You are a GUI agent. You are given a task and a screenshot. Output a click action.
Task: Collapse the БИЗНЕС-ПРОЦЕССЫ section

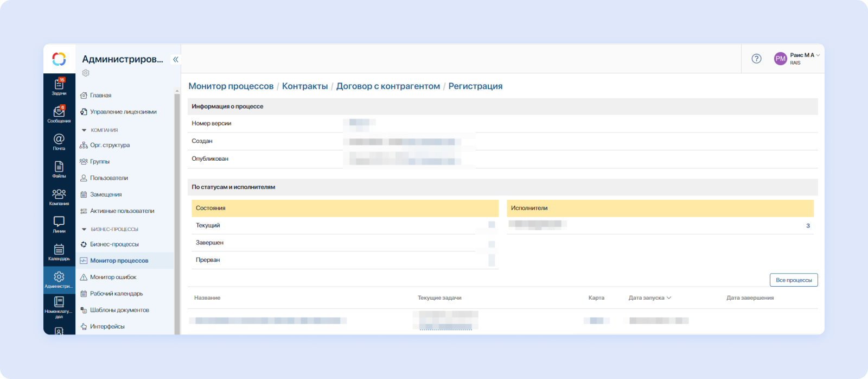point(84,229)
